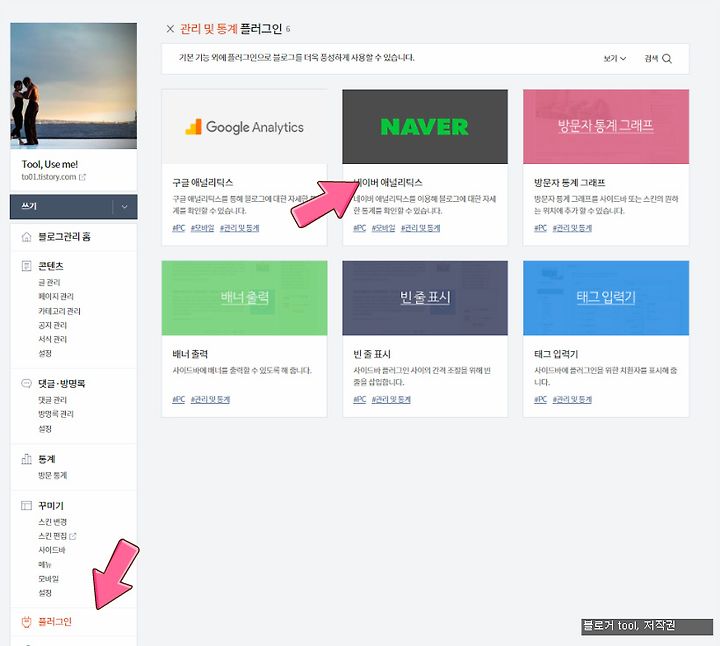The width and height of the screenshot is (720, 646).
Task: Click #PC tag on 빈 줄 표시 card
Action: [360, 400]
